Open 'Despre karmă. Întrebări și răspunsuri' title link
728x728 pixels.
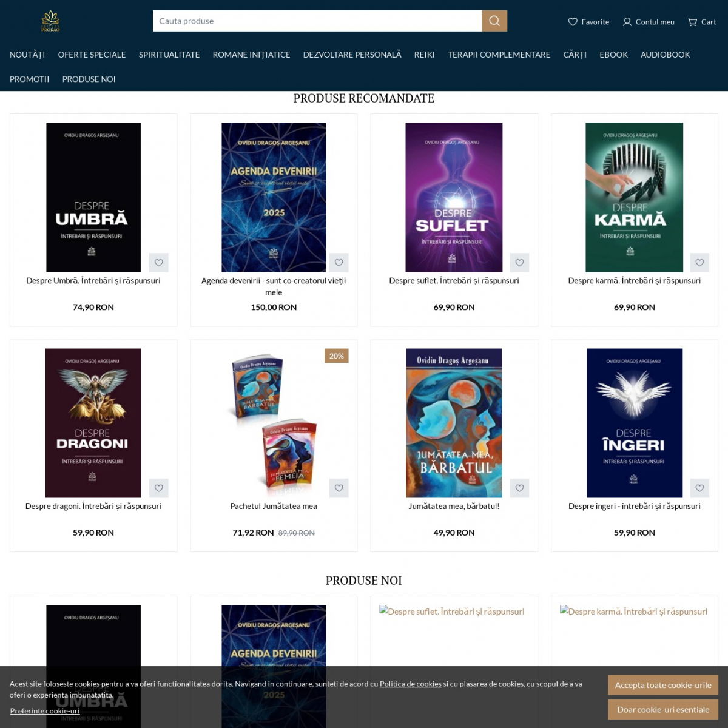pyautogui.click(x=635, y=281)
